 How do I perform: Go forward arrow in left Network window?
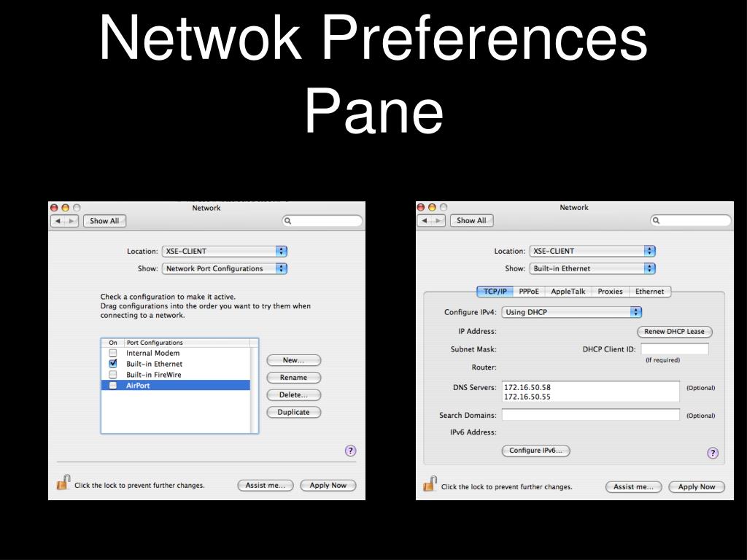tap(71, 221)
